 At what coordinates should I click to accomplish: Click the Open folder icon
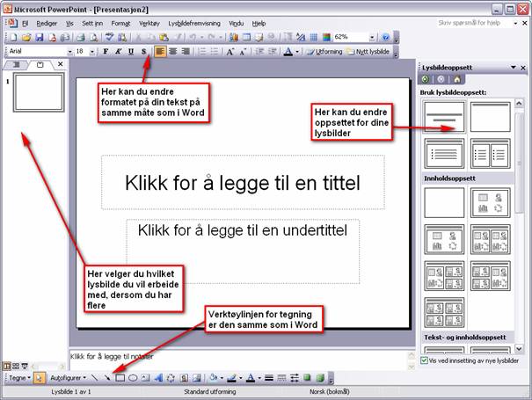click(x=26, y=37)
